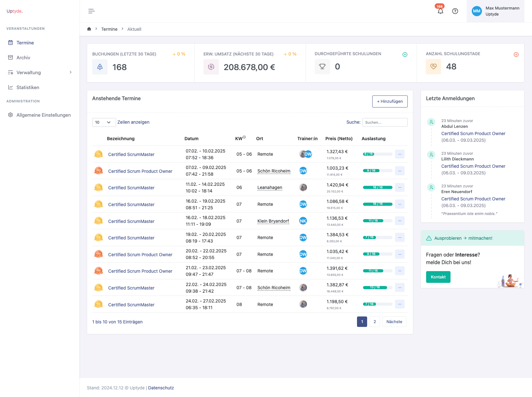Open the notifications bell icon
The width and height of the screenshot is (532, 397).
pyautogui.click(x=440, y=11)
